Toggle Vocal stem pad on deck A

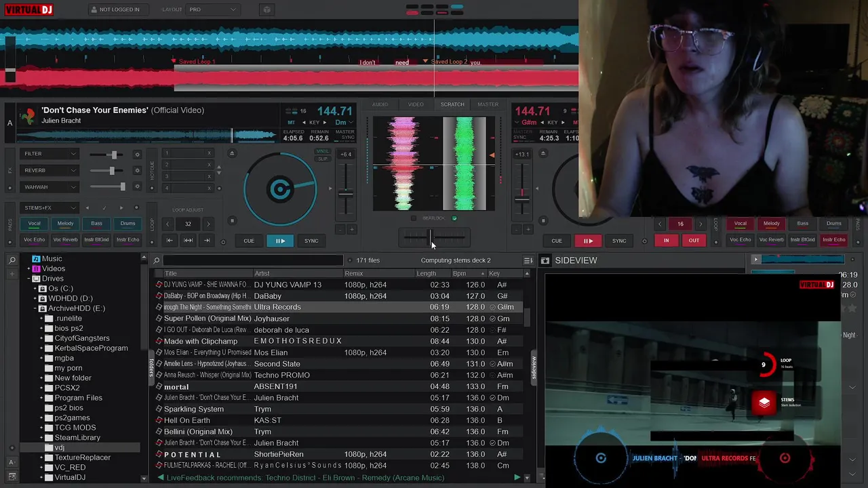coord(34,224)
